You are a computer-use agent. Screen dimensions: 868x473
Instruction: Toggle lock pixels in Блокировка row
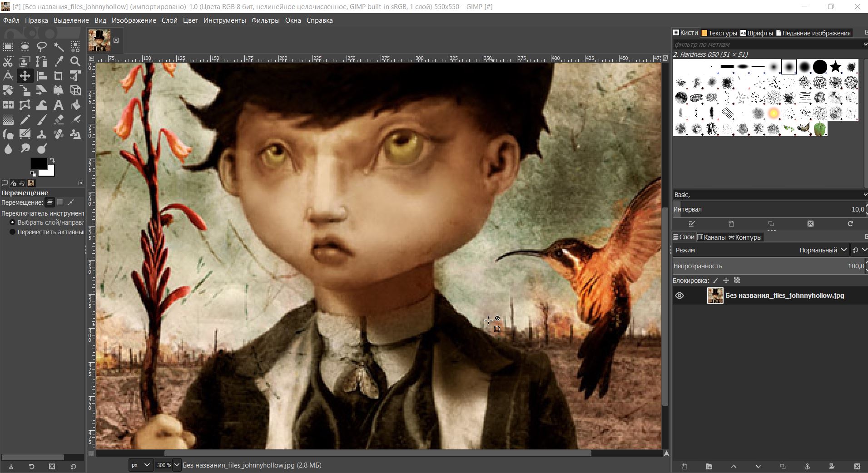[x=715, y=281]
